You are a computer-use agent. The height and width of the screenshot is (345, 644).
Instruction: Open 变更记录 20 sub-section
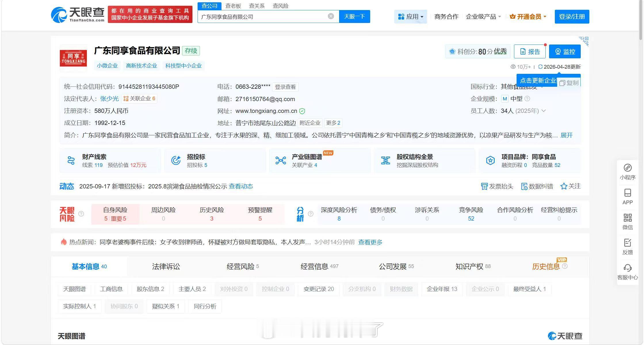pos(318,289)
